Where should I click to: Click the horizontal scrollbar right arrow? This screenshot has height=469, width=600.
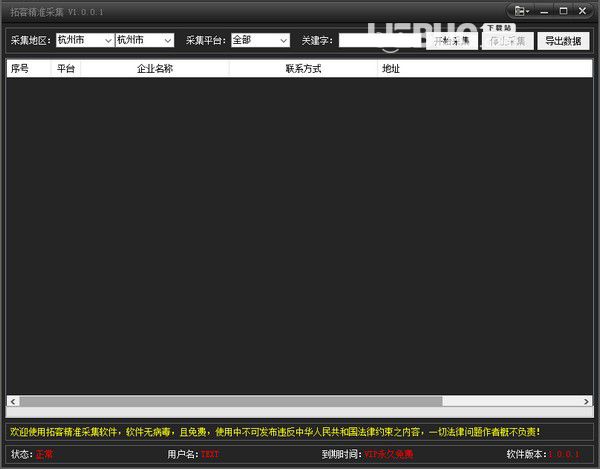pyautogui.click(x=586, y=401)
